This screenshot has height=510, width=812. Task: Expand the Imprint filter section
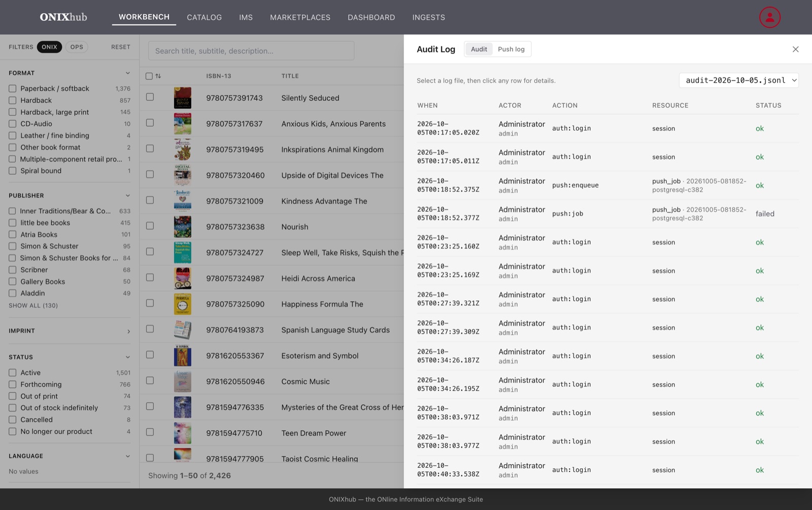tap(128, 331)
